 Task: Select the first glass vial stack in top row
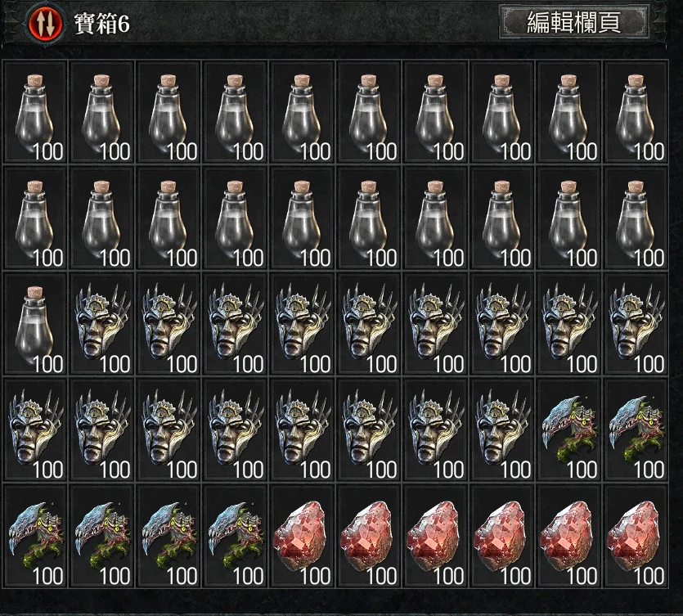point(35,112)
